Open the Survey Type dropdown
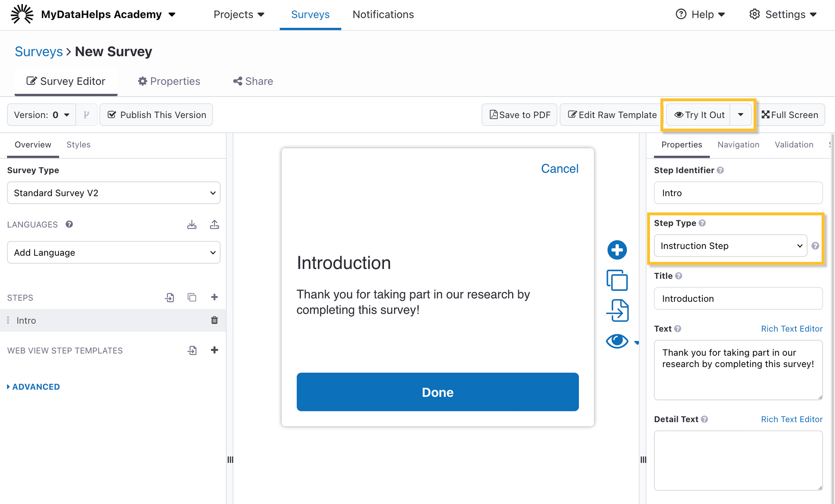This screenshot has height=504, width=835. click(x=113, y=193)
